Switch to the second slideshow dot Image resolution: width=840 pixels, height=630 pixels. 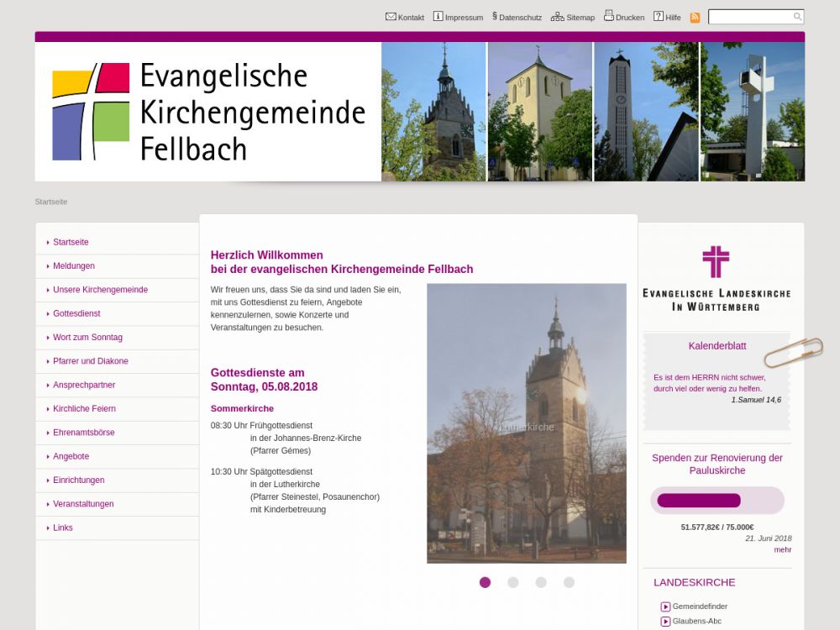coord(512,582)
